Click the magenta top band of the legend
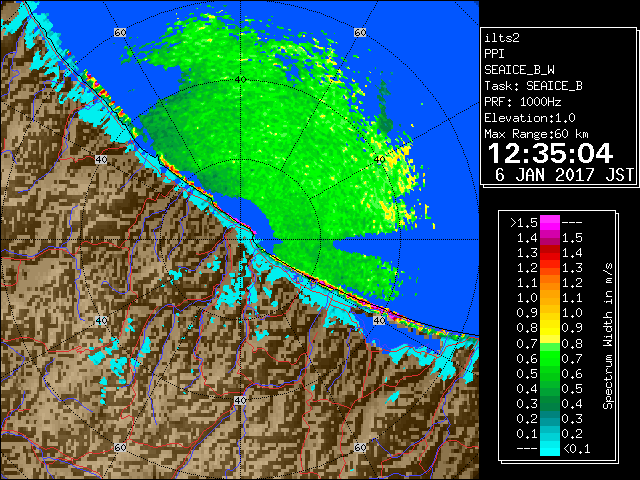The width and height of the screenshot is (640, 480). pos(550,223)
